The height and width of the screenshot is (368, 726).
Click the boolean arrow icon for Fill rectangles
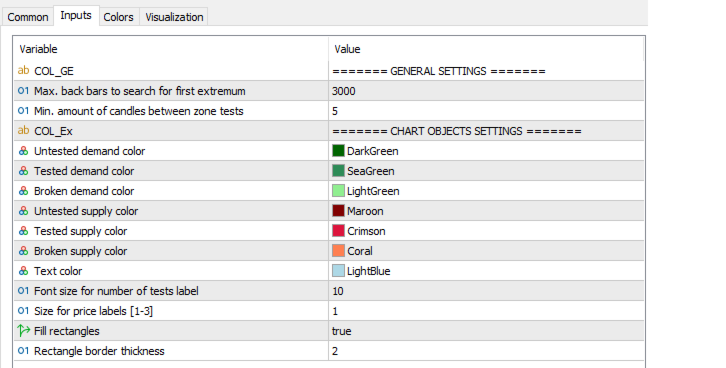23,331
